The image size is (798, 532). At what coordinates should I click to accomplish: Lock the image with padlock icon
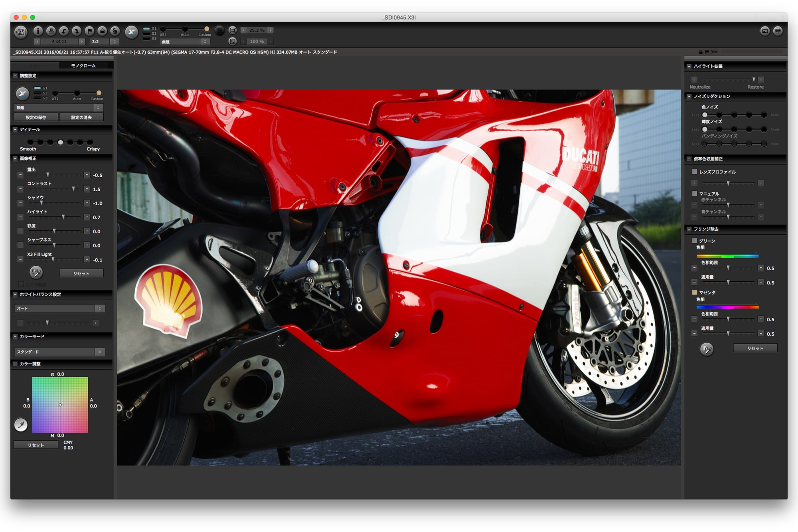coord(102,31)
